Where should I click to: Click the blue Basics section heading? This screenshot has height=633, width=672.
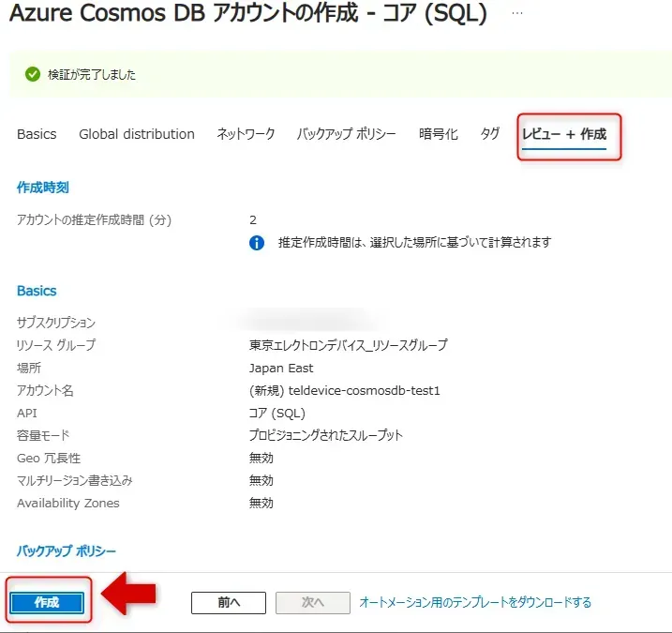coord(37,291)
